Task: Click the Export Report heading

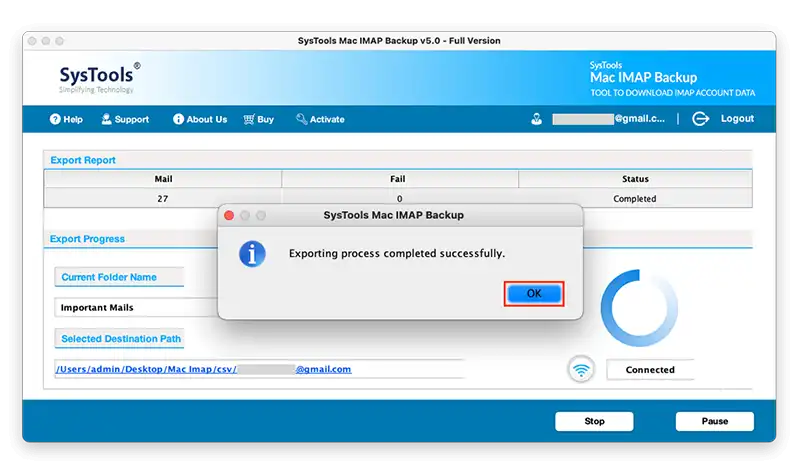Action: click(x=83, y=160)
